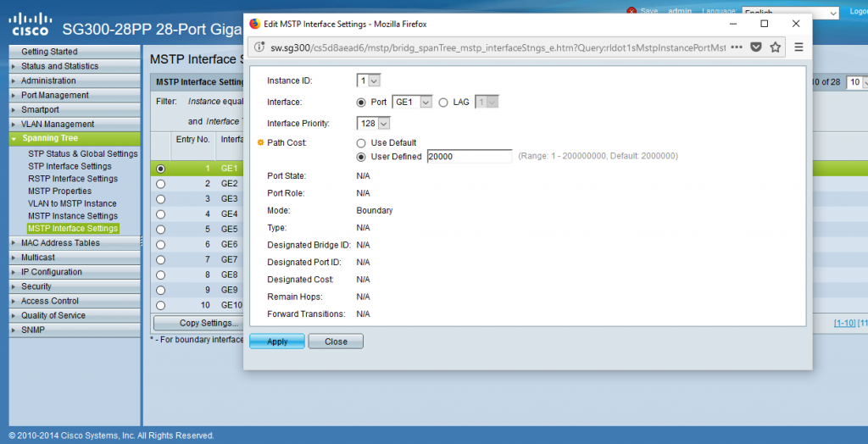The image size is (868, 444).
Task: Expand the Quality of Service menu
Action: (x=75, y=315)
